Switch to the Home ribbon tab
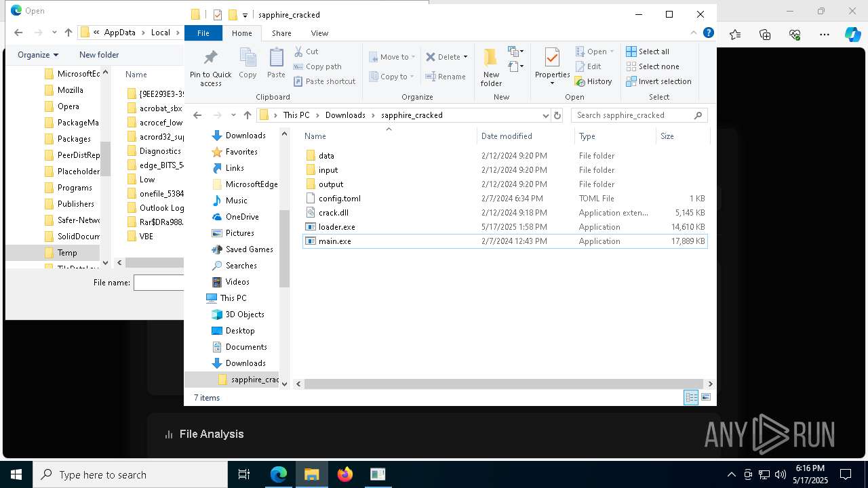 coord(242,33)
